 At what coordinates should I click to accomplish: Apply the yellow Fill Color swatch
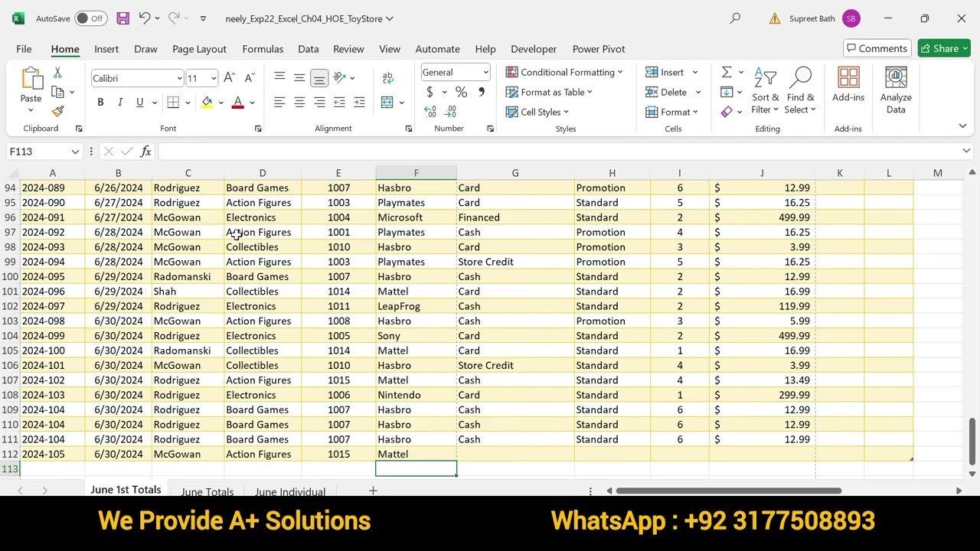coord(207,103)
